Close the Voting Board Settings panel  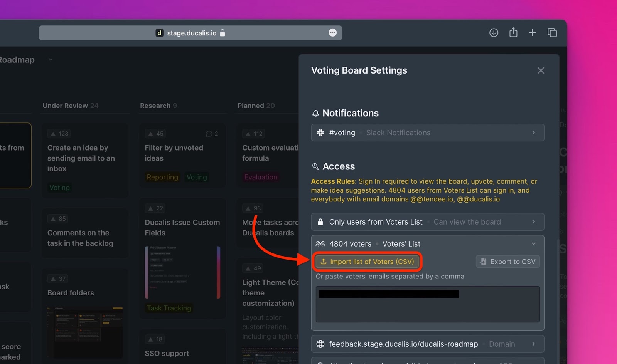click(541, 70)
